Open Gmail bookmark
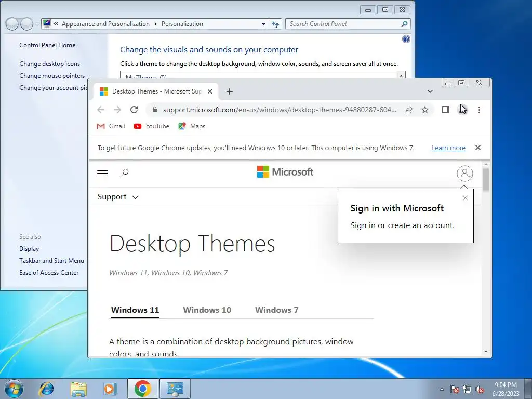The height and width of the screenshot is (399, 532). point(111,126)
